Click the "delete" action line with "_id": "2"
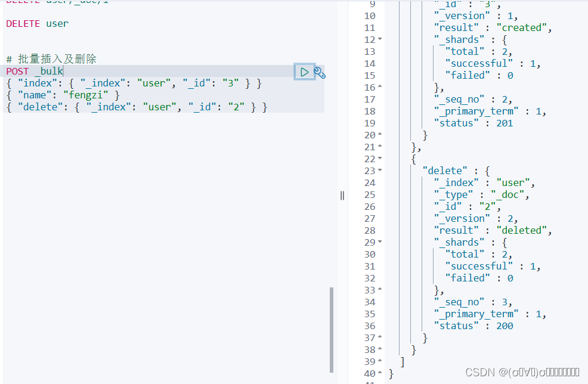 point(137,107)
